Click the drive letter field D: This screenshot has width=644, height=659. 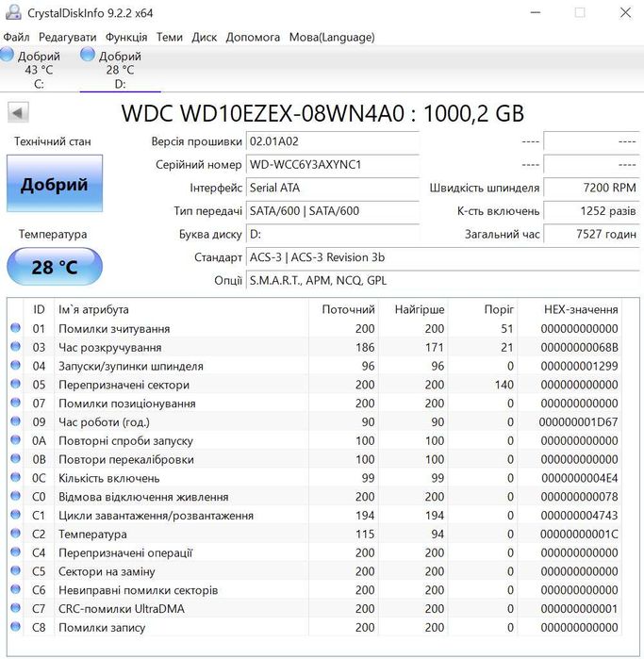point(333,234)
